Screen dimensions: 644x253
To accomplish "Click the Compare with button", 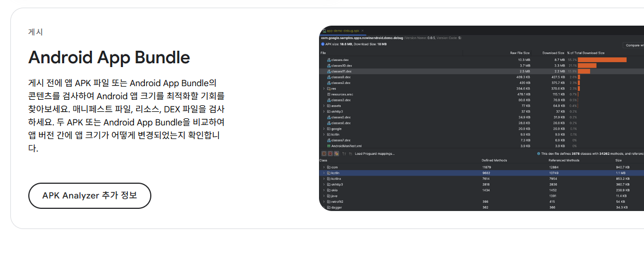I will click(633, 45).
